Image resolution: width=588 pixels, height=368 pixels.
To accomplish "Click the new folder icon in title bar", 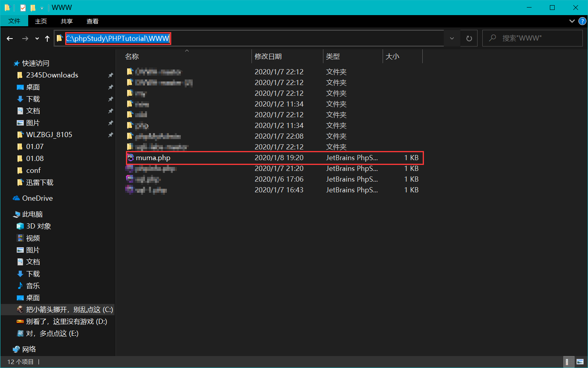I will 33,8.
